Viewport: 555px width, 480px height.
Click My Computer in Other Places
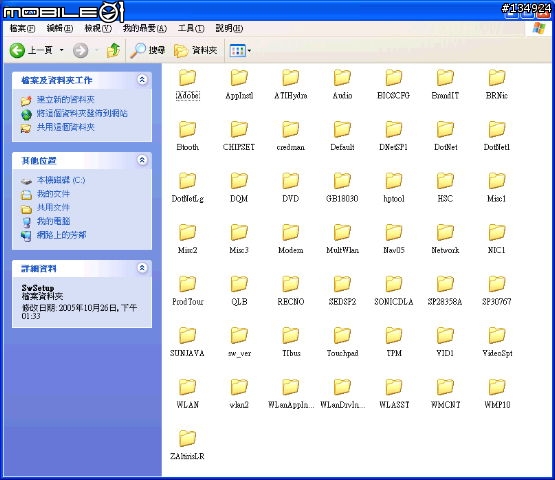(x=53, y=221)
